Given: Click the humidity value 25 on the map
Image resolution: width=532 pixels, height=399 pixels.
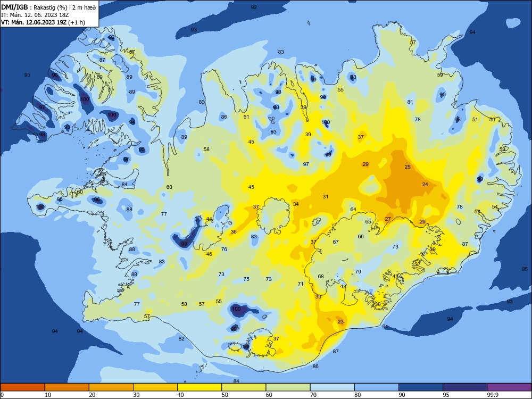Looking at the screenshot, I should pyautogui.click(x=408, y=167).
